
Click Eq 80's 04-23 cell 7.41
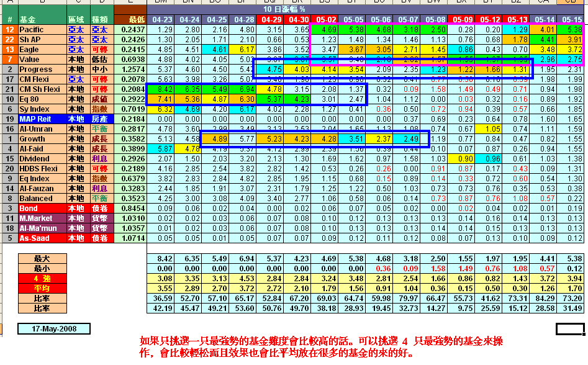pos(161,99)
